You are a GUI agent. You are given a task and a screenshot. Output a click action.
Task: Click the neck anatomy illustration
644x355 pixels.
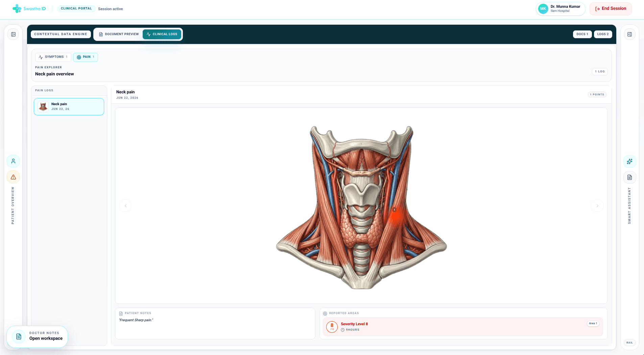[x=361, y=207]
